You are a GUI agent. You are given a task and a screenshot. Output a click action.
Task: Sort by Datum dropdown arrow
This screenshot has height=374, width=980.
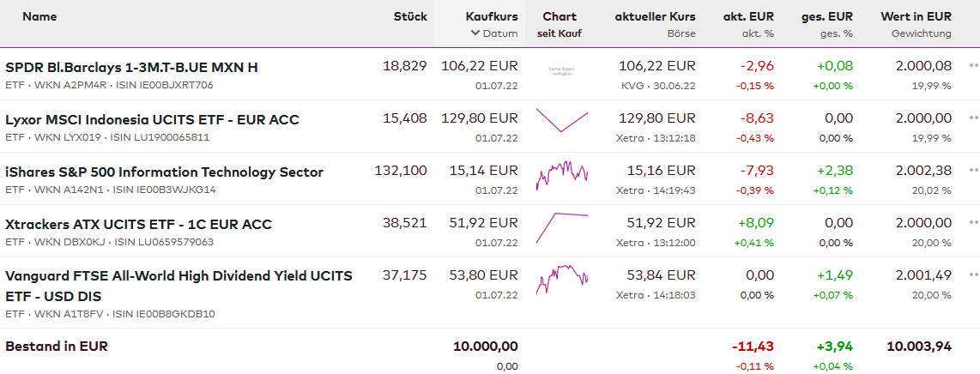pyautogui.click(x=475, y=33)
